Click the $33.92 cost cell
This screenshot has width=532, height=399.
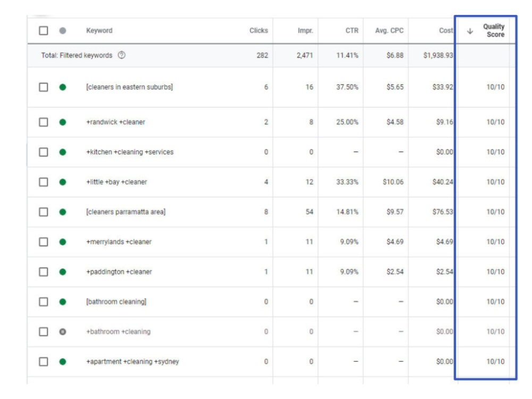point(443,87)
